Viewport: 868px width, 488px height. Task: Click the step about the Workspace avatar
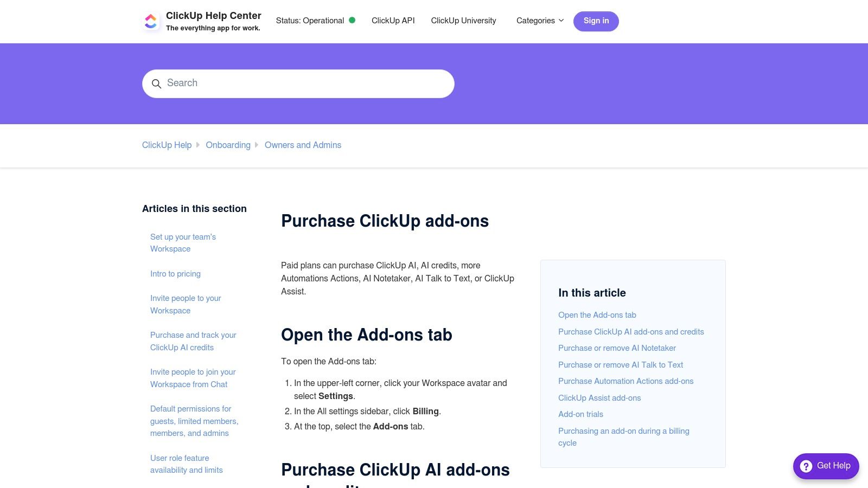point(400,390)
